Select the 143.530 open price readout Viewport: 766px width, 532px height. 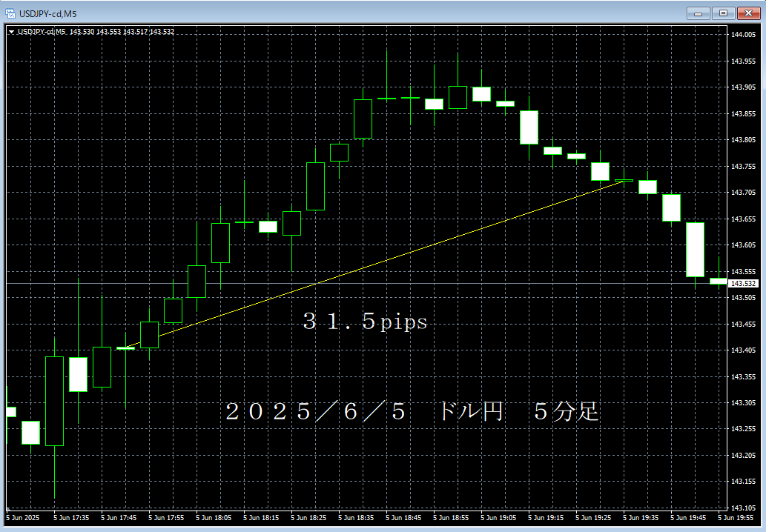(81, 33)
